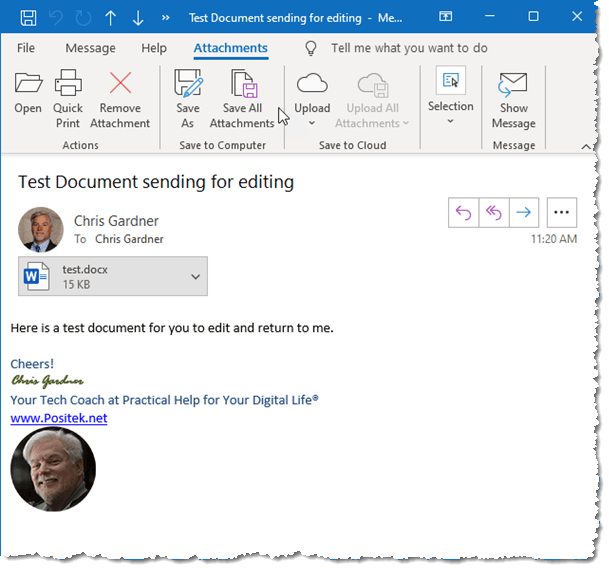
Task: Click Remove Attachment red X icon
Action: (x=120, y=84)
